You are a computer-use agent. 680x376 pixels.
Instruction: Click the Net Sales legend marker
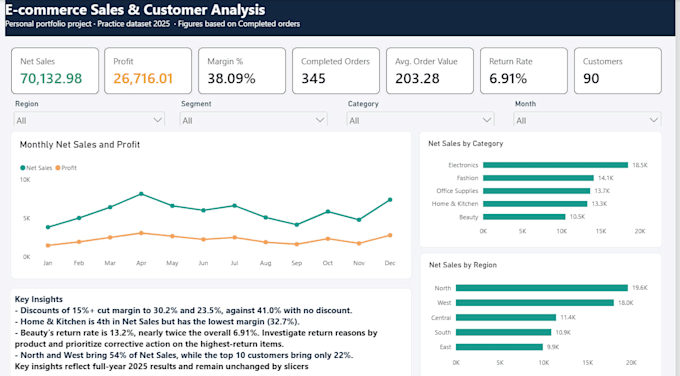23,168
